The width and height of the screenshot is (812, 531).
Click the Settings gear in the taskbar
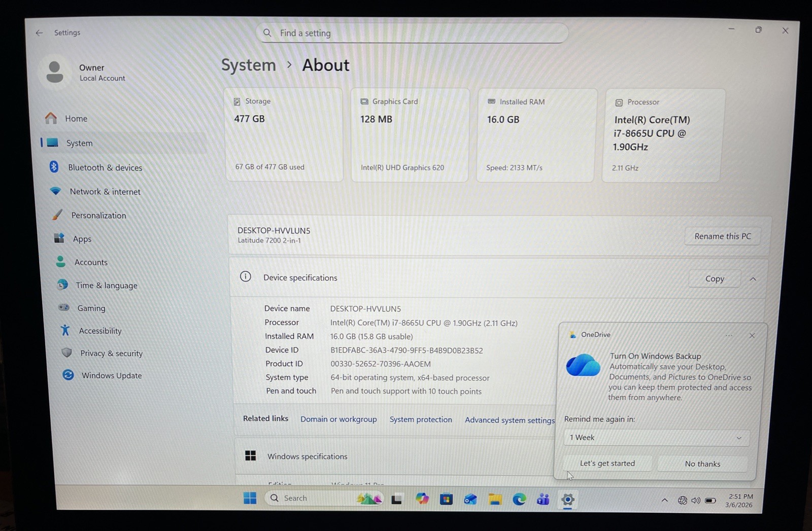568,500
